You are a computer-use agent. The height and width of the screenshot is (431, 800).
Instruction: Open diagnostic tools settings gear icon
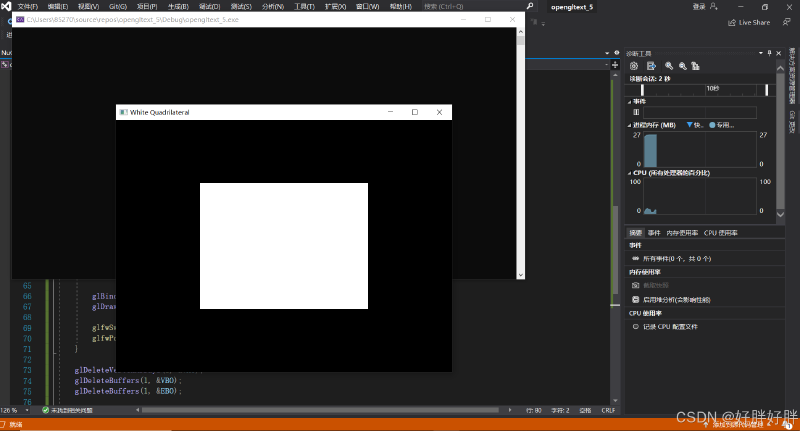coord(634,66)
